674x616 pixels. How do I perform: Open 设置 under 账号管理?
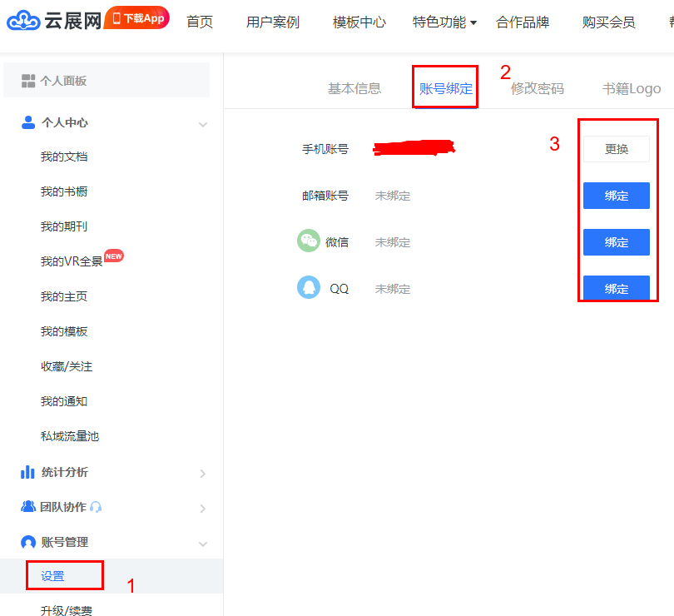point(52,576)
